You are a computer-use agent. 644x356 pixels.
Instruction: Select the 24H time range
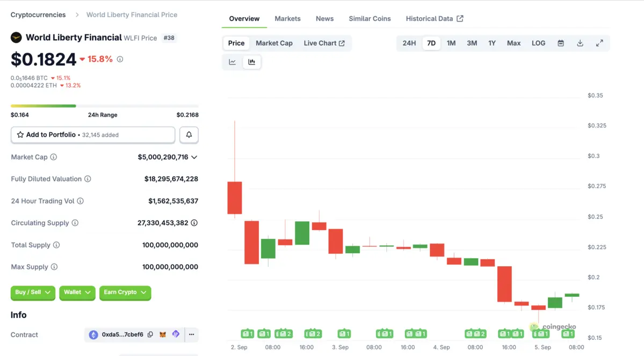tap(409, 43)
